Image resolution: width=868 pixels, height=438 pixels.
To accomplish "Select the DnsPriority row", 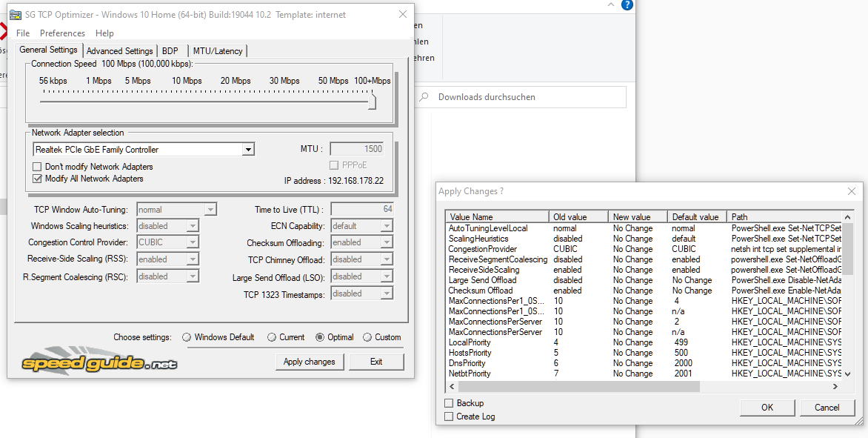I will click(x=644, y=363).
